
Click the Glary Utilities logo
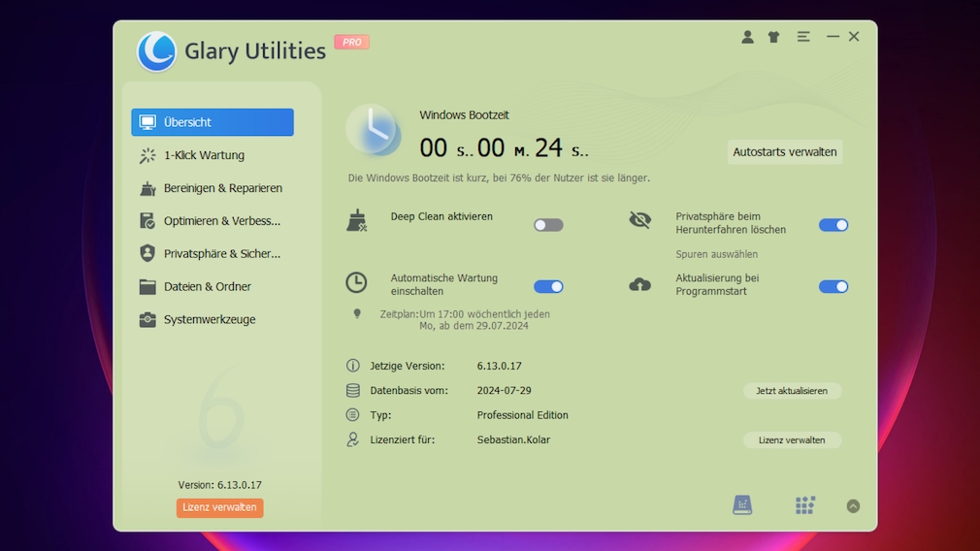click(157, 51)
